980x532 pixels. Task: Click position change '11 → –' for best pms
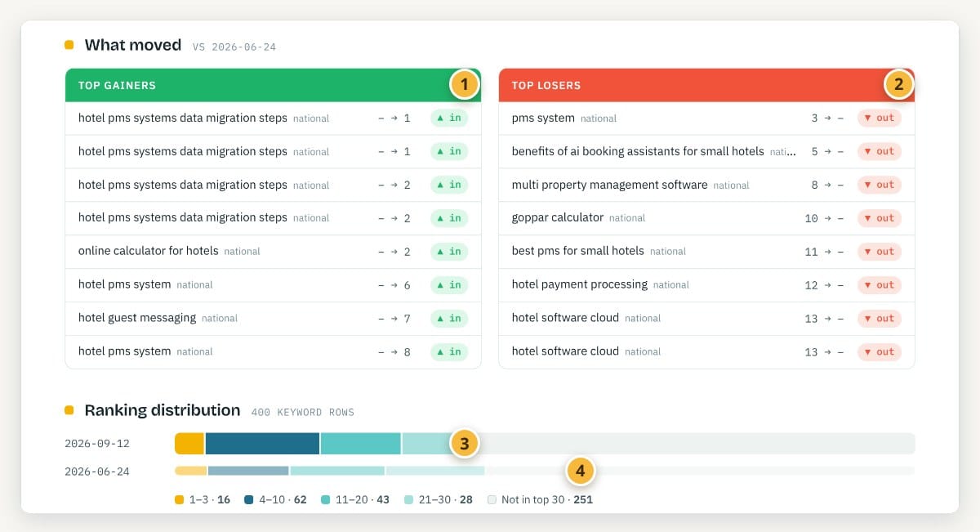point(824,253)
